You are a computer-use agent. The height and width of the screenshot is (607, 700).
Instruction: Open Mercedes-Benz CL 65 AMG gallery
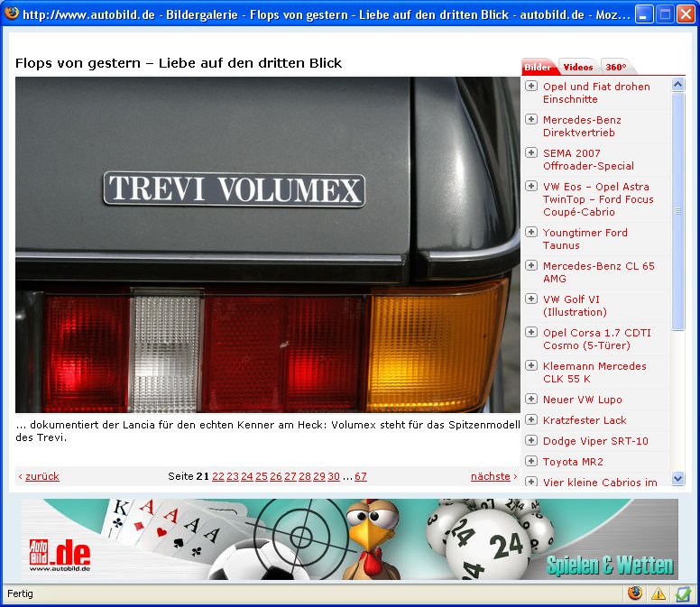599,272
